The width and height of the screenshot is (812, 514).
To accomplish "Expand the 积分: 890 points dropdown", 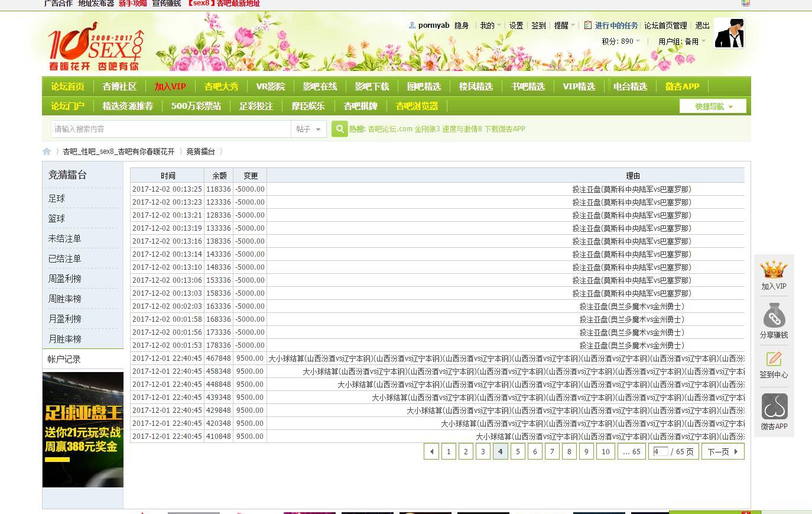I will (621, 41).
